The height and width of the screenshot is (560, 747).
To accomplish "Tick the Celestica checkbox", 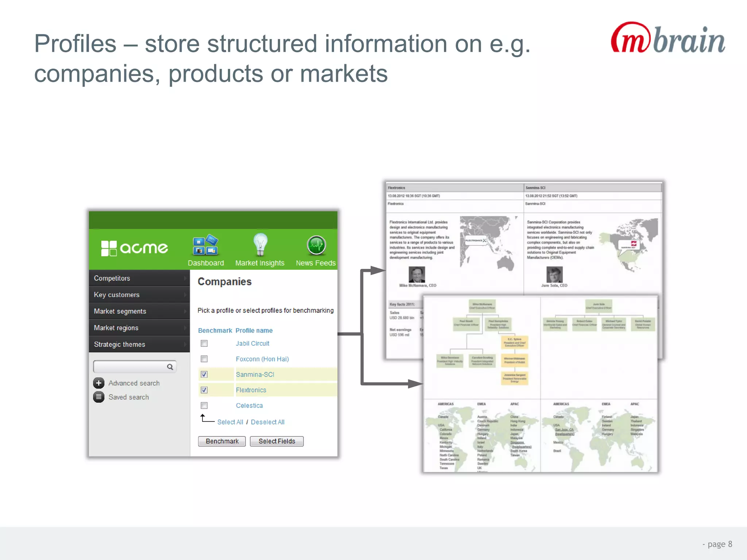I will click(x=204, y=405).
